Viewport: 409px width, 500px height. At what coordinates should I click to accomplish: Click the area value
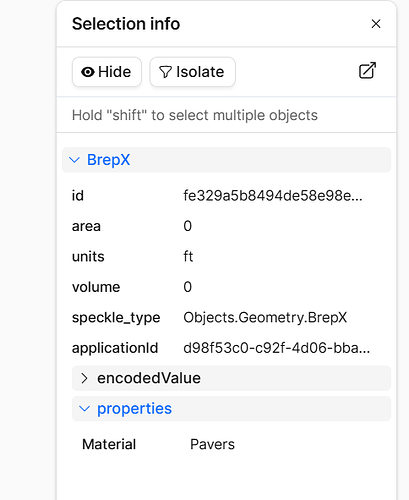coord(187,226)
